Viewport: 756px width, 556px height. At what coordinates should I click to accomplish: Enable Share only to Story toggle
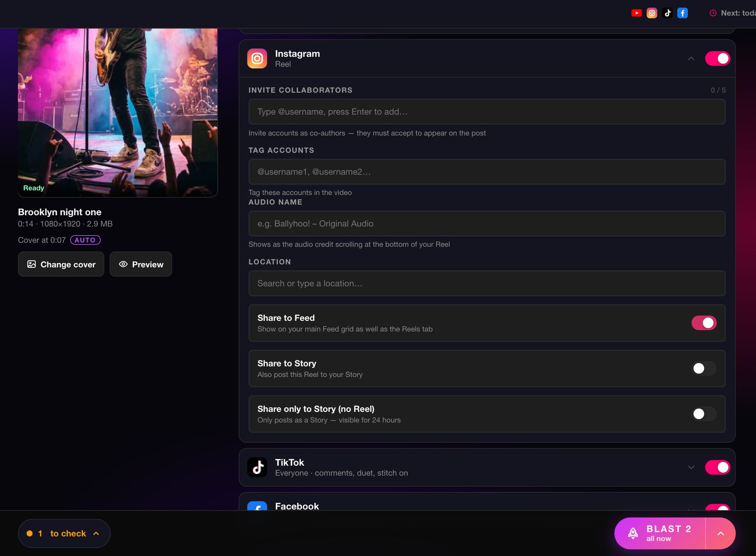pos(704,414)
